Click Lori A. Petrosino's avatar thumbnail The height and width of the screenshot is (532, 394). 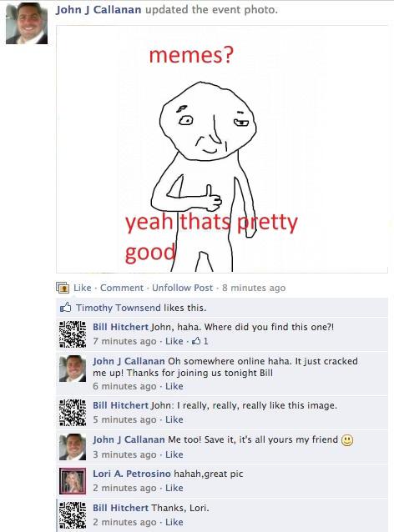73,481
